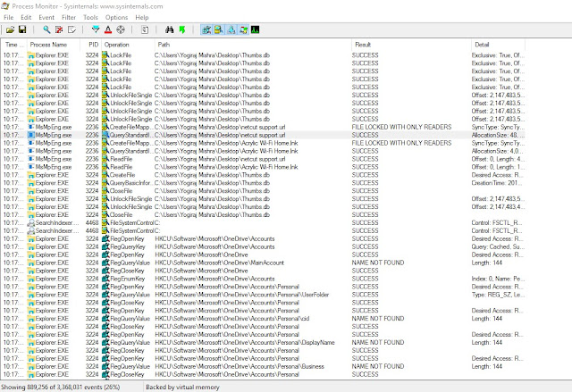Click the Path column header
Image resolution: width=572 pixels, height=392 pixels.
pos(253,45)
